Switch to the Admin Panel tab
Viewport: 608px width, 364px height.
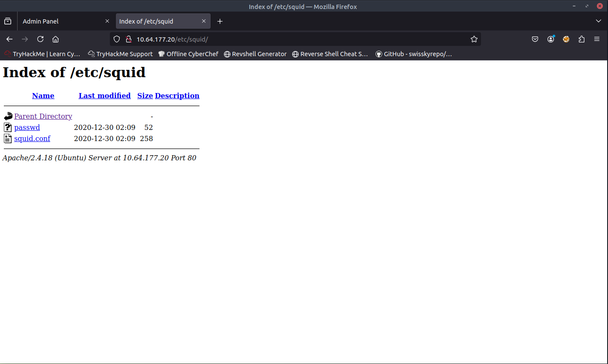click(60, 21)
